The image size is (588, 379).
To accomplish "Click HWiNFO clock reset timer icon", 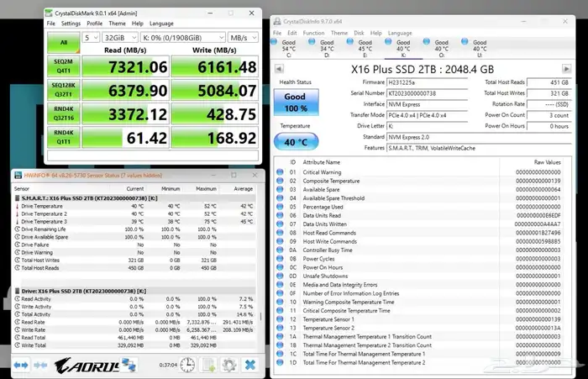I will pos(187,365).
